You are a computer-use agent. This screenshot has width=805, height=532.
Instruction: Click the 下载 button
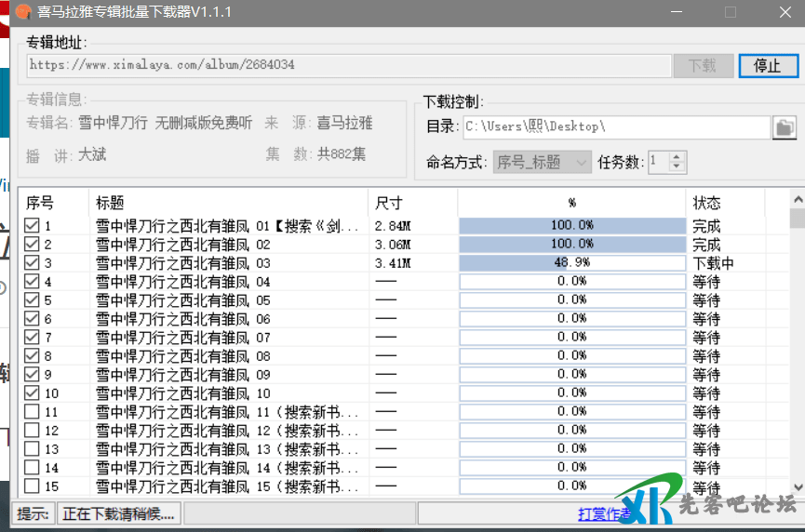pyautogui.click(x=702, y=65)
